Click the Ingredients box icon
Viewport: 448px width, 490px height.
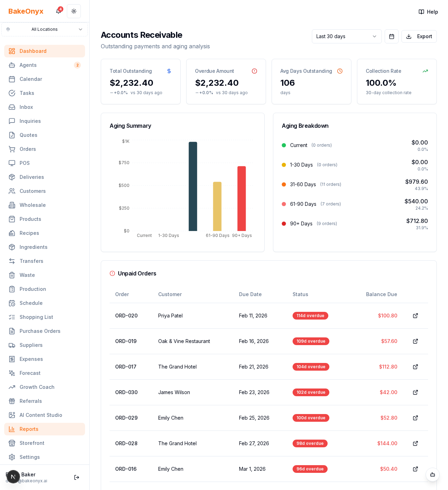(x=12, y=247)
